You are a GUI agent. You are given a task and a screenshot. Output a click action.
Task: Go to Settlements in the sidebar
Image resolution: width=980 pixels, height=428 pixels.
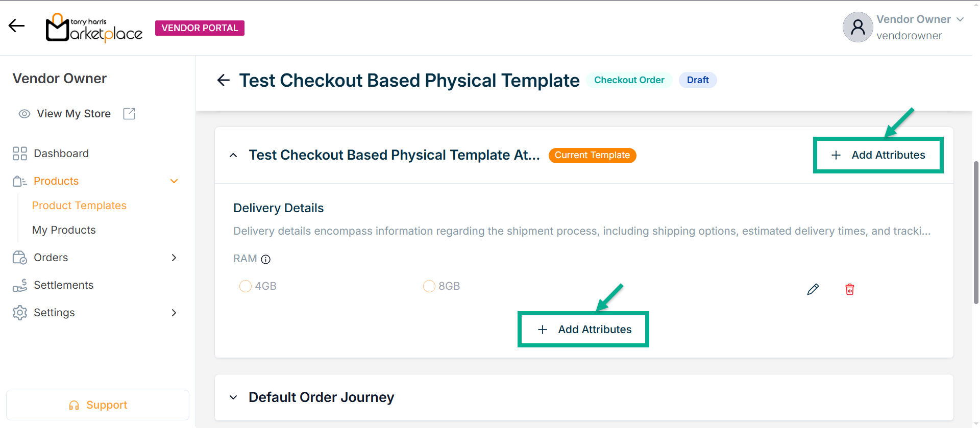point(63,285)
